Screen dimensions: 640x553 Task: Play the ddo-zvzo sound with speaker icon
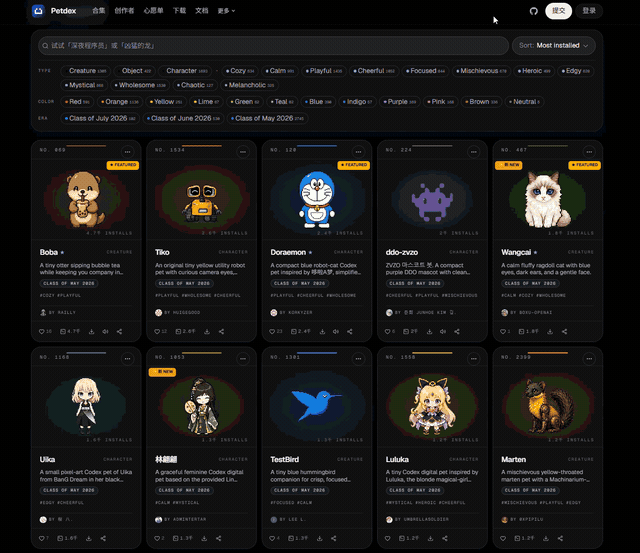[443, 331]
